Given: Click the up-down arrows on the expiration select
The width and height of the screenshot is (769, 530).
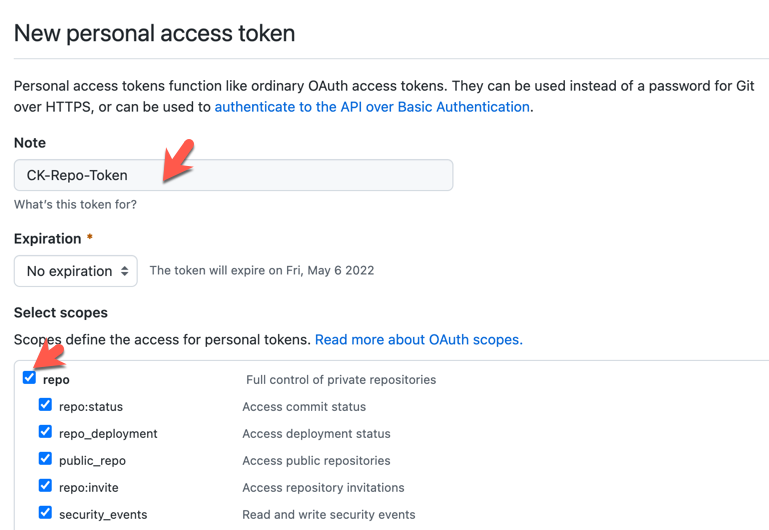Looking at the screenshot, I should [x=125, y=271].
